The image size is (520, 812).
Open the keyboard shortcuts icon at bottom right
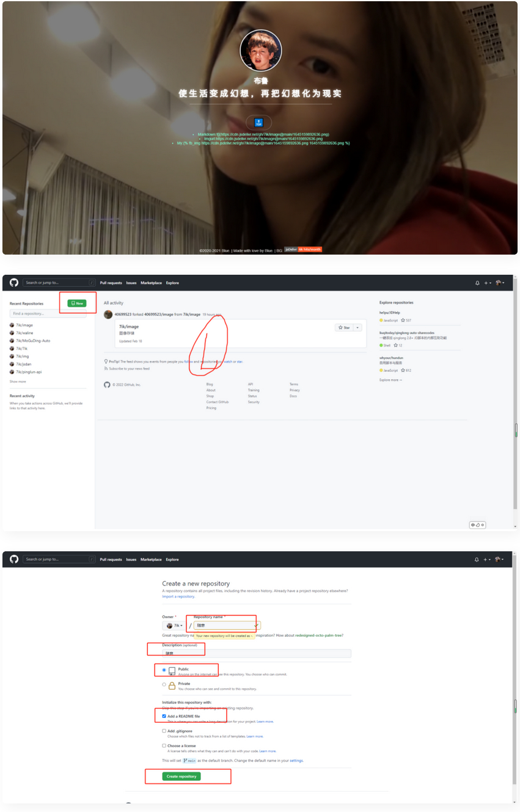[477, 524]
